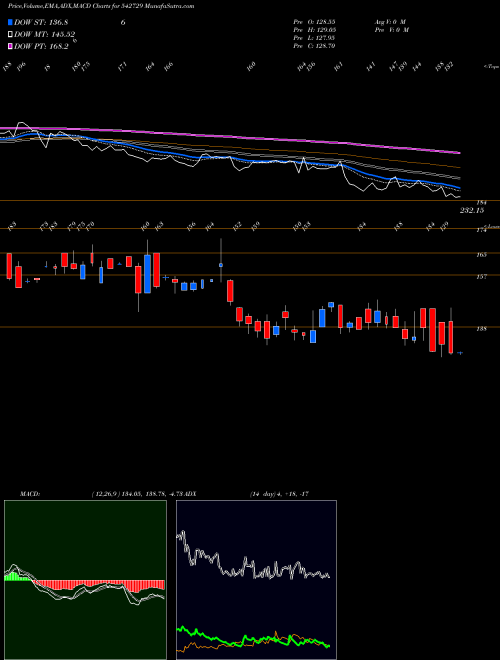
Task: Click the tall blue candlestick beside label 160
Action: pos(147,274)
